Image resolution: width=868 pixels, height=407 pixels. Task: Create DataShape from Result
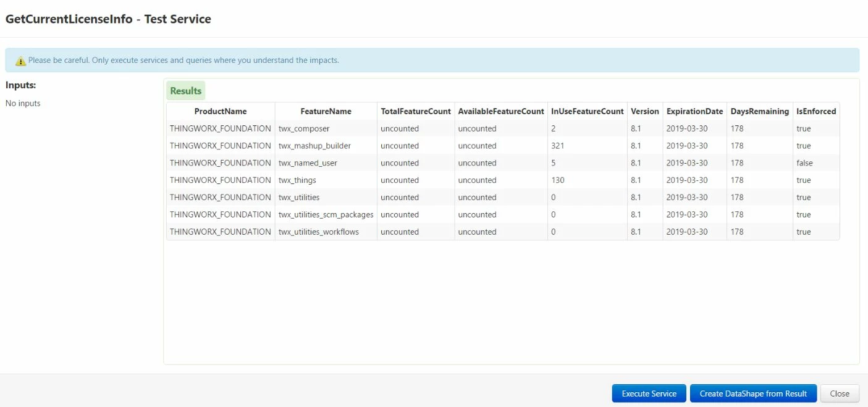(x=753, y=393)
